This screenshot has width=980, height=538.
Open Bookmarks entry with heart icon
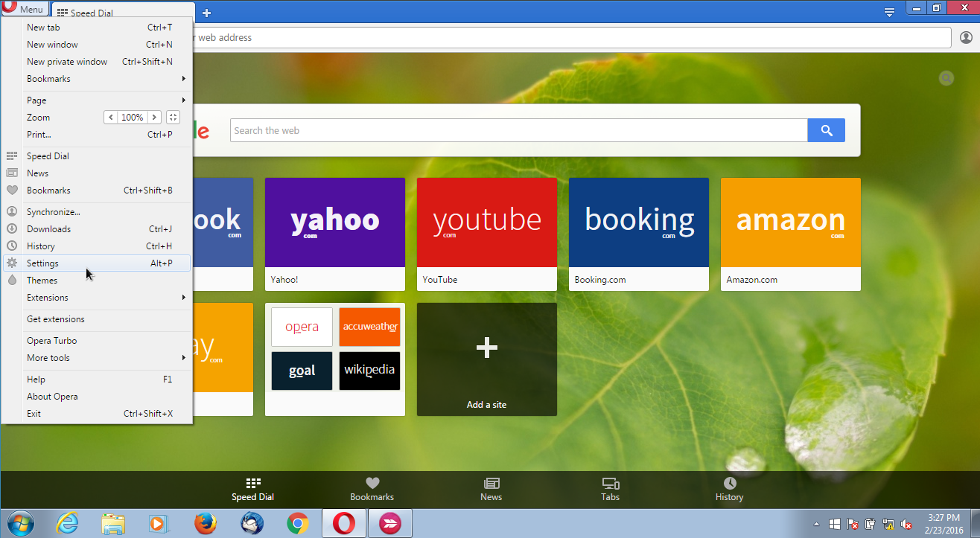coord(97,190)
